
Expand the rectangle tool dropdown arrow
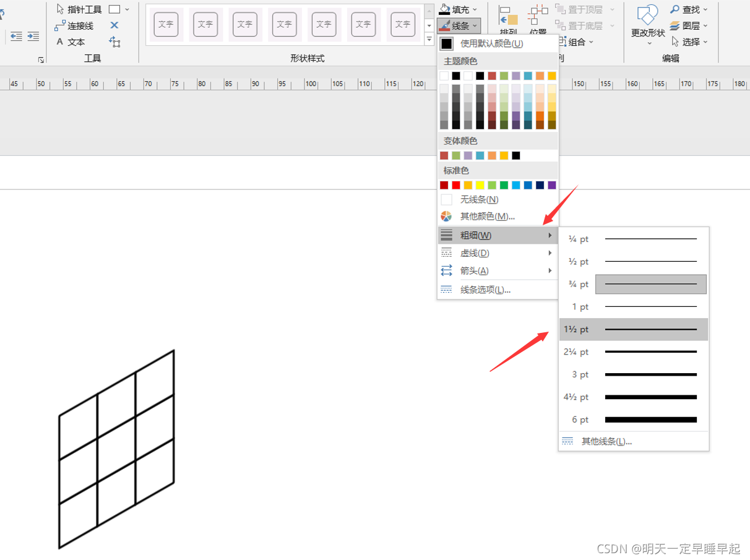pos(127,9)
